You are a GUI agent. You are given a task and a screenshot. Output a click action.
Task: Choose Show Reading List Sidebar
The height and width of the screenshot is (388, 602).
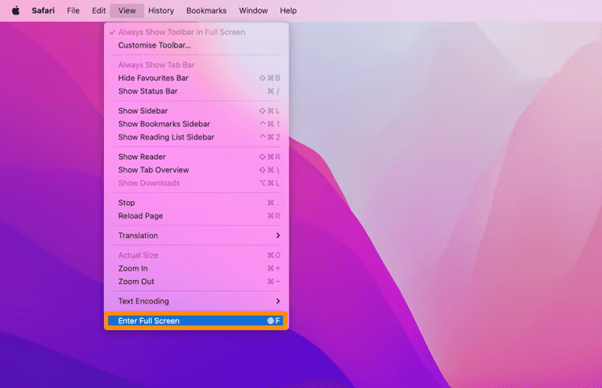click(x=196, y=137)
